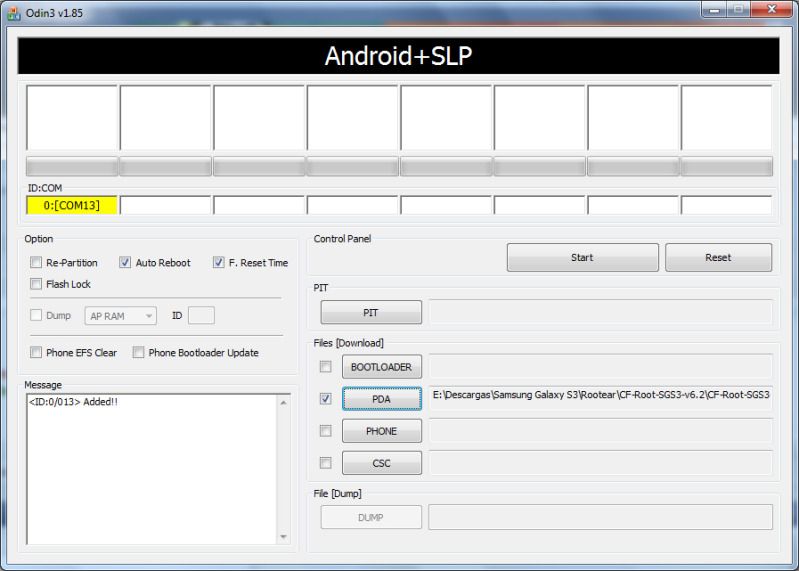Click the PDA file path field

600,398
